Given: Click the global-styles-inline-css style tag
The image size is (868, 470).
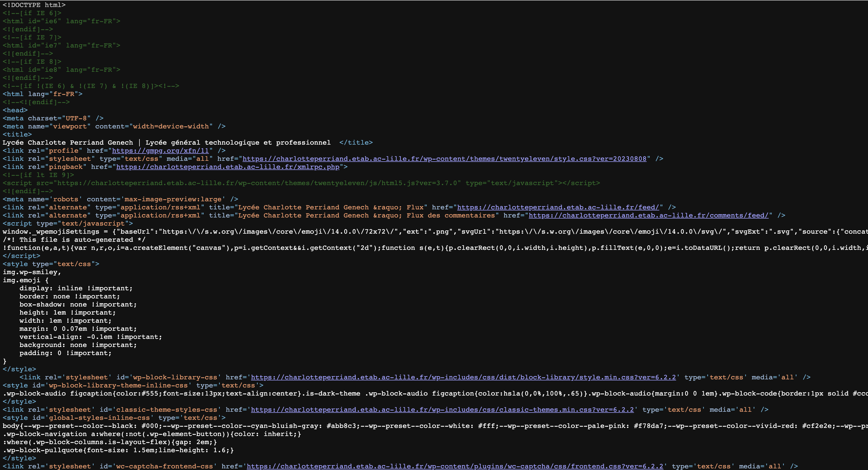Looking at the screenshot, I should coord(114,418).
